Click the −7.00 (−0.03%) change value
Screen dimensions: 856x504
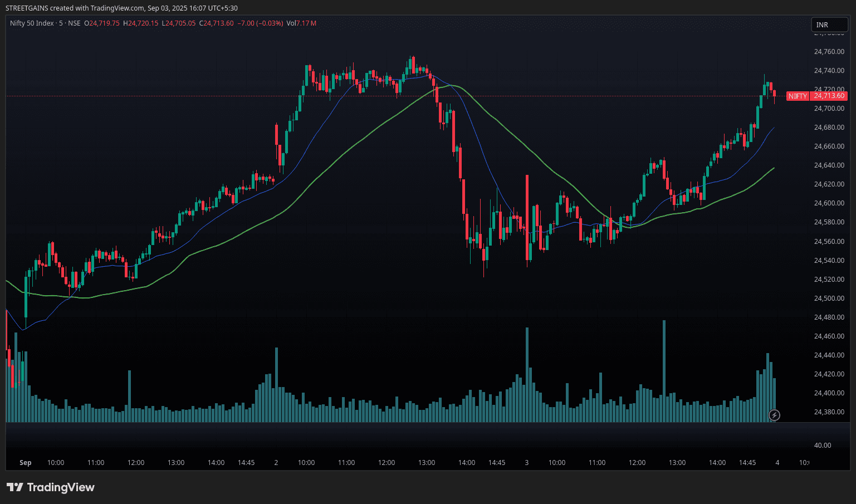[x=260, y=23]
